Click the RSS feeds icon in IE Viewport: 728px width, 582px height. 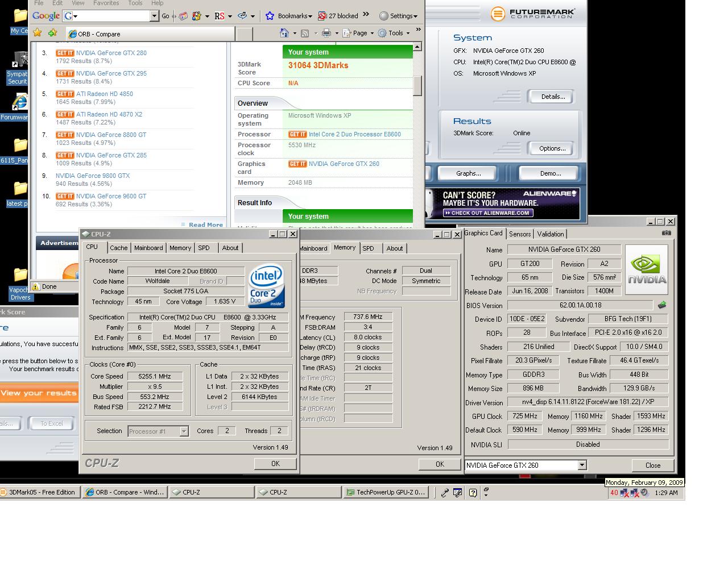pos(305,33)
